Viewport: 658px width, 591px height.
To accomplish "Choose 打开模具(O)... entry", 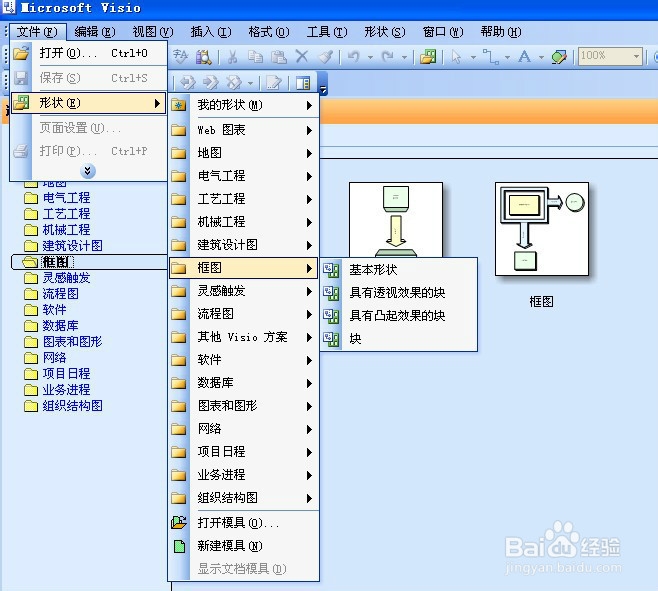I will [x=244, y=523].
